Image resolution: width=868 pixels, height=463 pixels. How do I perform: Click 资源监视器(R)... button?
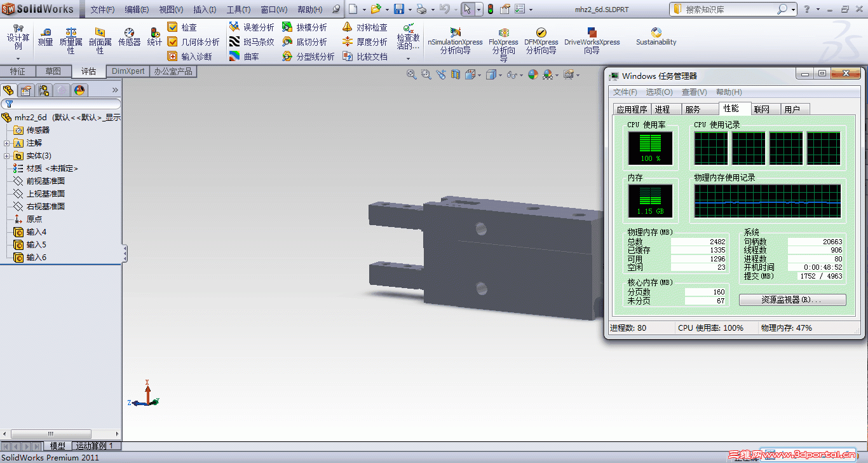pyautogui.click(x=792, y=300)
